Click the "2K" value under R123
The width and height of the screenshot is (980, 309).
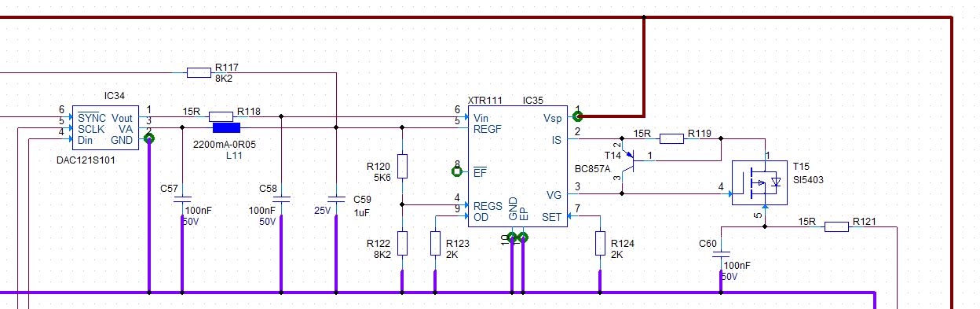coord(452,256)
